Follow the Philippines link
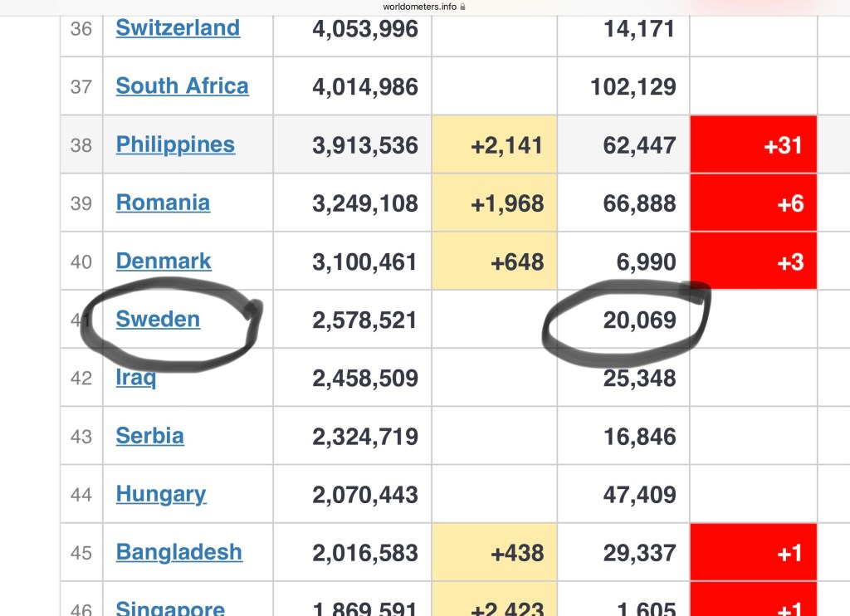850x616 pixels. tap(175, 144)
